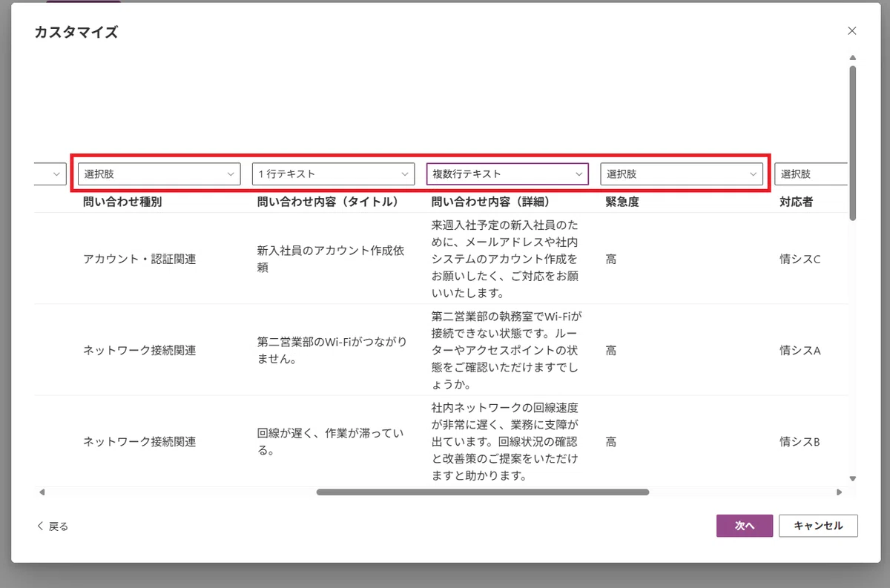The image size is (890, 588).
Task: Open the column type dropdown above 問い合わせ種別
Action: click(159, 174)
